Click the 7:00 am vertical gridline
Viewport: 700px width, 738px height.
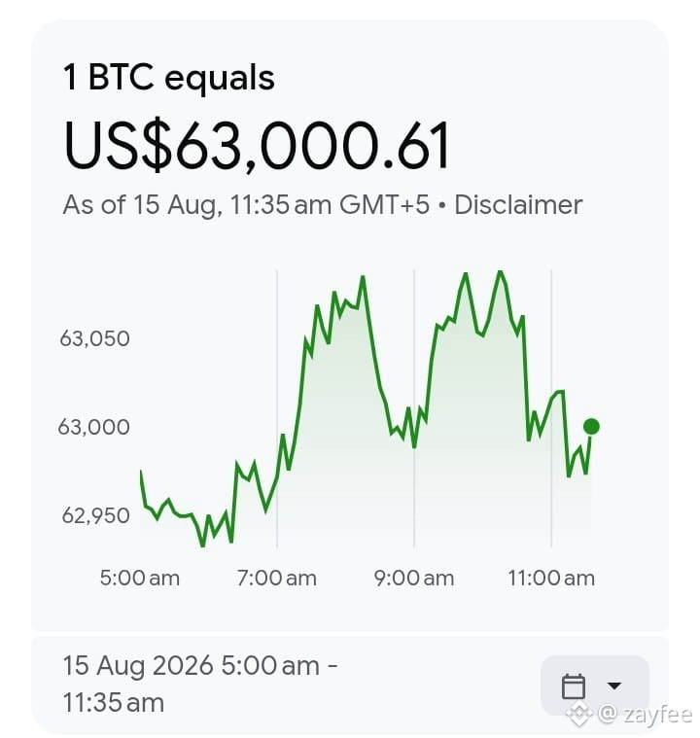coord(277,408)
